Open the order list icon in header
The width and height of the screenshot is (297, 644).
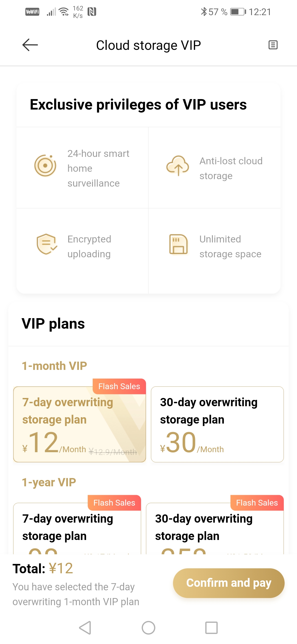(273, 45)
